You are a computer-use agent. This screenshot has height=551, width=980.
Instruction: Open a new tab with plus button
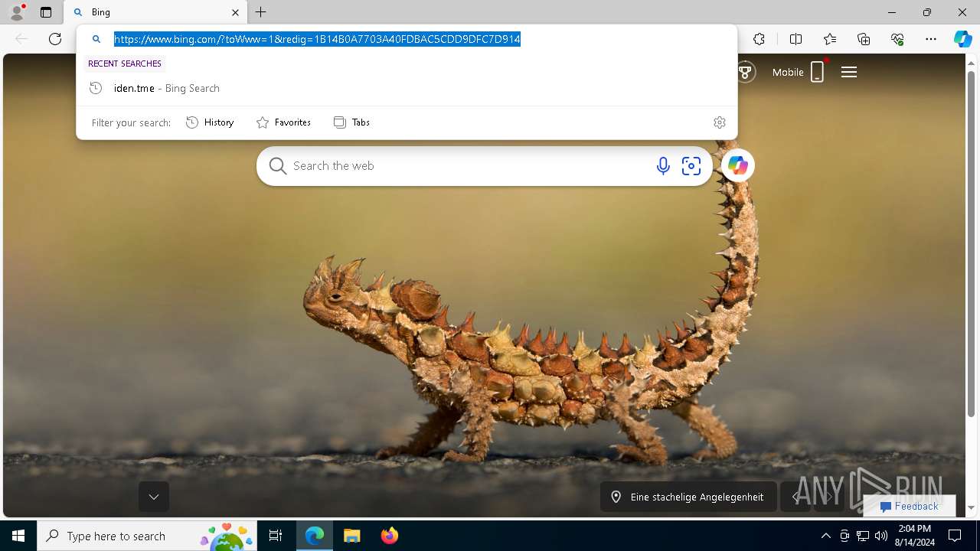coord(261,12)
